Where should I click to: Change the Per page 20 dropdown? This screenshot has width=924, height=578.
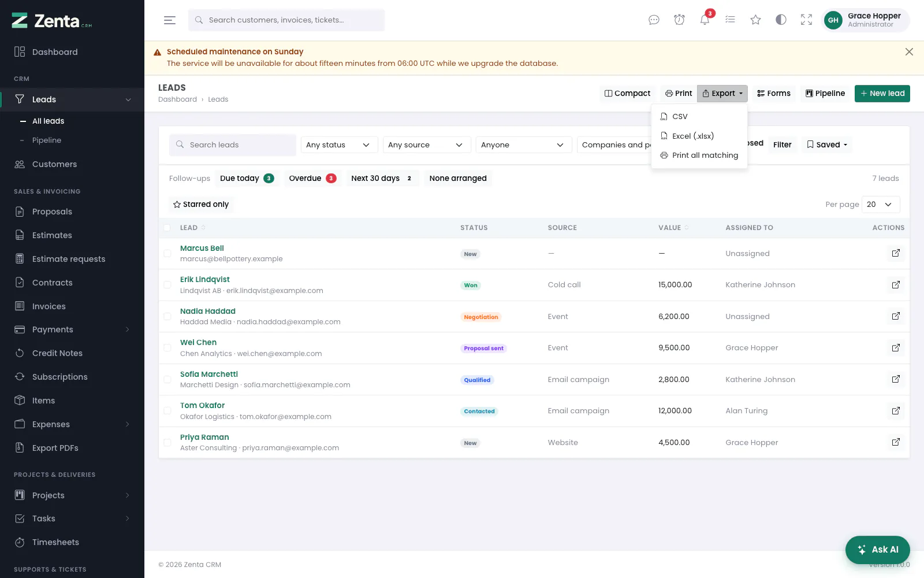pos(880,205)
